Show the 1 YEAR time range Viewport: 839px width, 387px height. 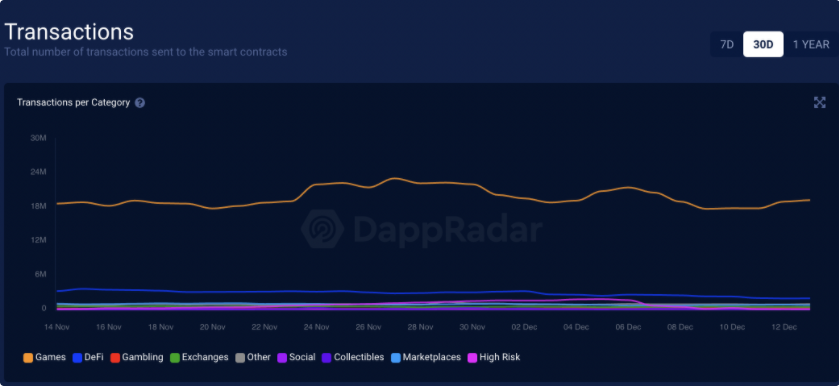[811, 44]
